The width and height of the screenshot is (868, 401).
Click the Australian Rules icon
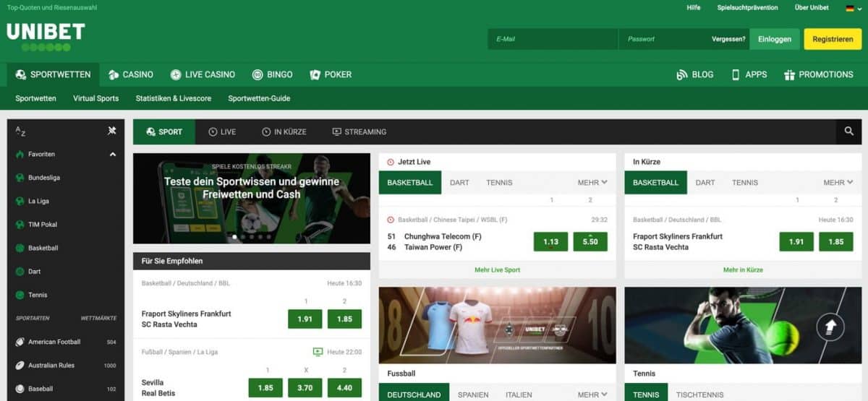(x=20, y=366)
